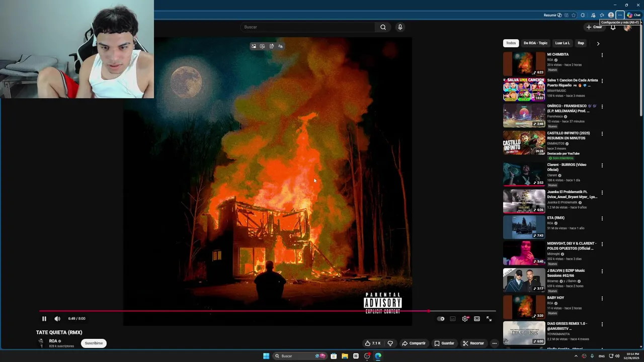The width and height of the screenshot is (644, 362).
Task: Mute the video volume speaker icon
Action: (57, 319)
